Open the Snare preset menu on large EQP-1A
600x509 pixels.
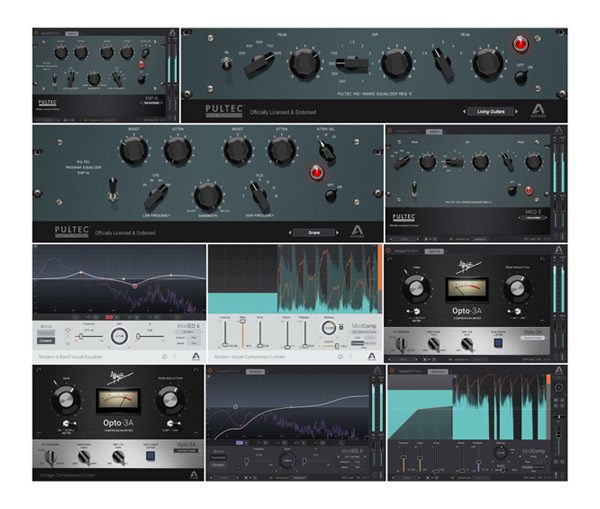point(314,233)
